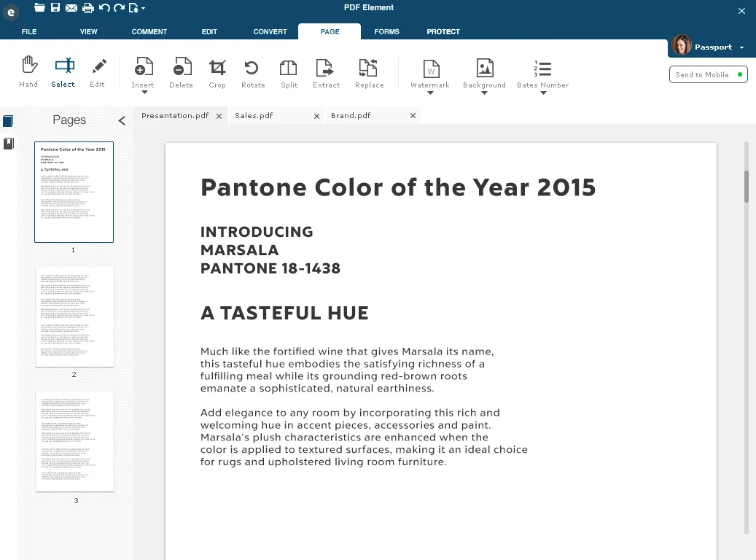Click the Watermark icon
The image size is (756, 560).
tap(431, 69)
